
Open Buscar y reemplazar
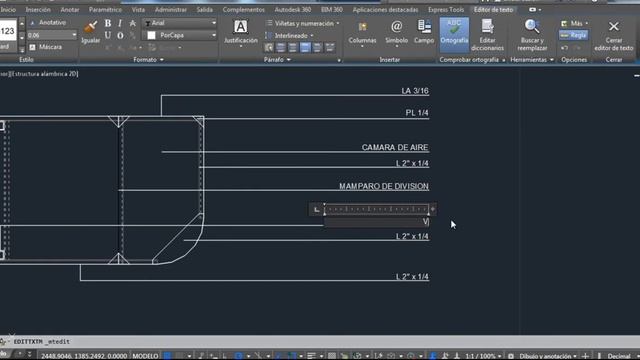tap(532, 35)
